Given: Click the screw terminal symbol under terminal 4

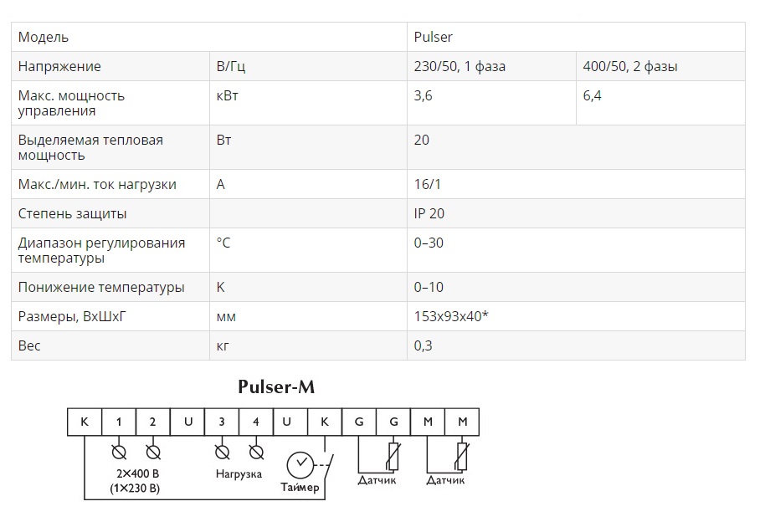Looking at the screenshot, I should point(256,453).
